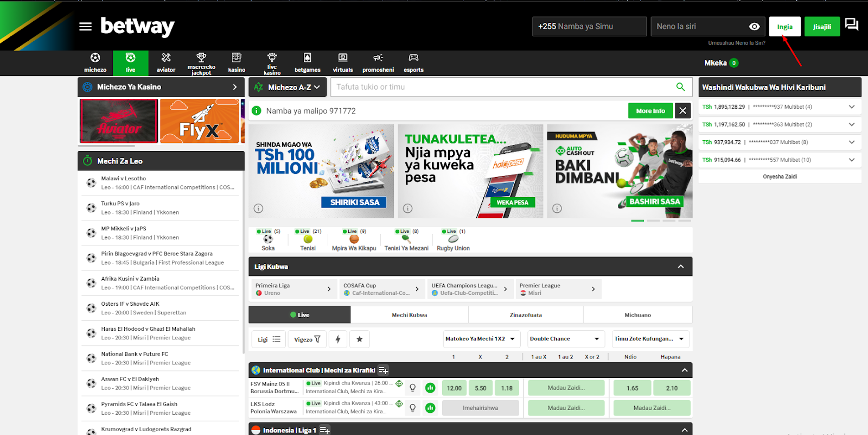Click the Namba ya Simu phone field
This screenshot has height=435, width=868.
(590, 27)
